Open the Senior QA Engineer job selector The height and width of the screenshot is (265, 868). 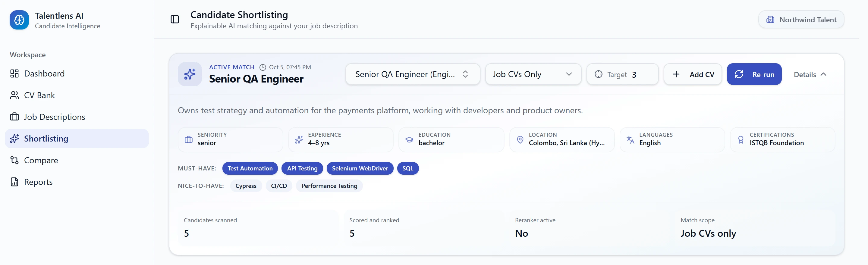click(x=412, y=74)
